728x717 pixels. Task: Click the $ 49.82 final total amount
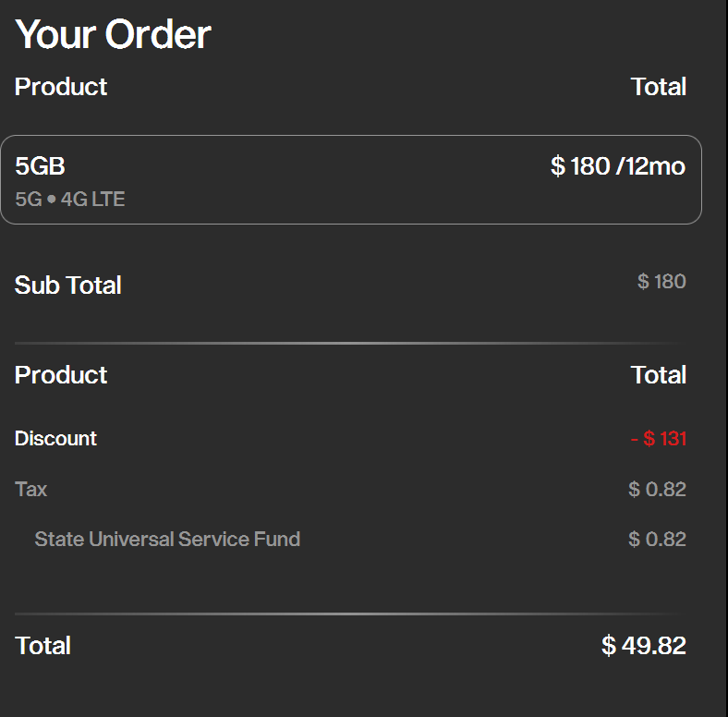pyautogui.click(x=643, y=646)
